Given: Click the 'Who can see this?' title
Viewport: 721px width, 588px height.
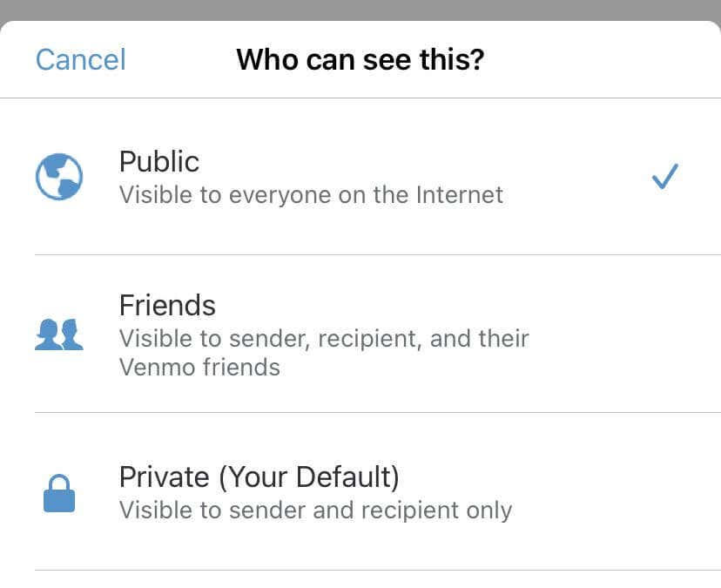Looking at the screenshot, I should point(360,59).
